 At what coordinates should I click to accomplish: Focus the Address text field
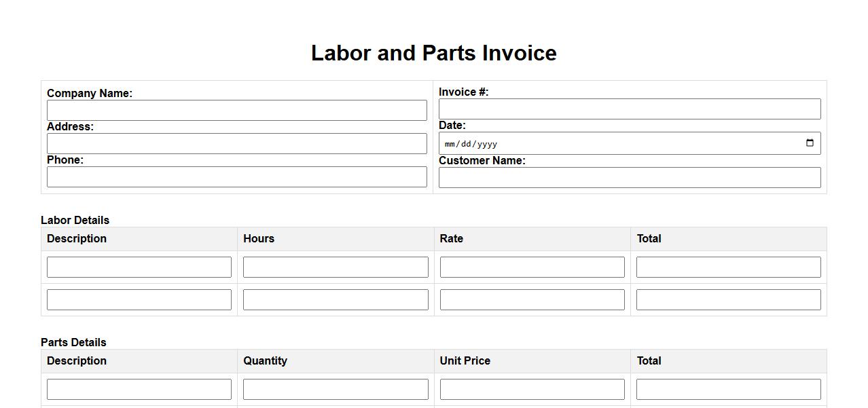236,144
